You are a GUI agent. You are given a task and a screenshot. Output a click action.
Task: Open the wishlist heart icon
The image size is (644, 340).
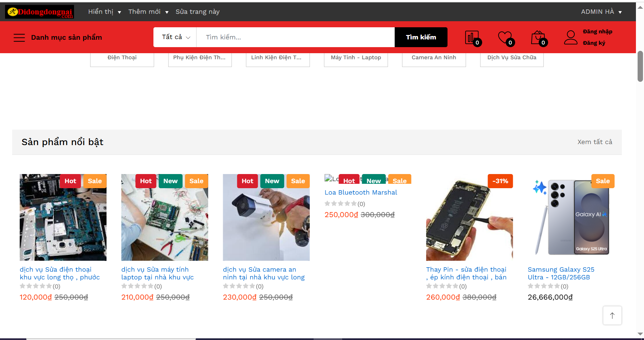(505, 37)
